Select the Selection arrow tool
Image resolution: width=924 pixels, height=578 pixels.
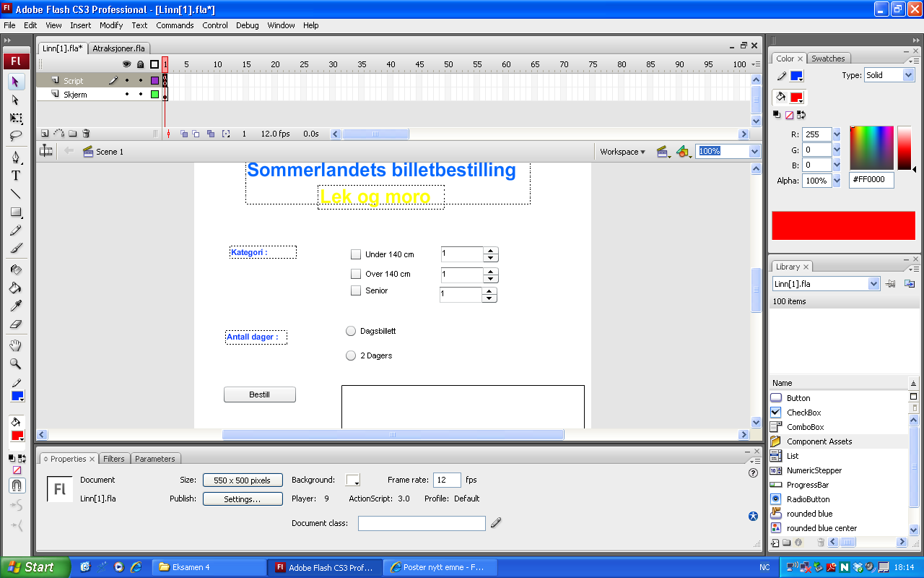(x=16, y=81)
